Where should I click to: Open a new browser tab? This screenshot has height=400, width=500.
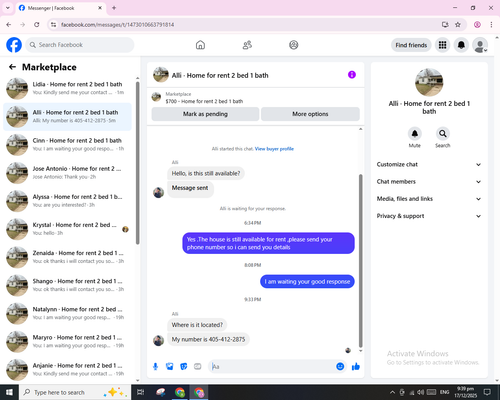click(x=114, y=8)
